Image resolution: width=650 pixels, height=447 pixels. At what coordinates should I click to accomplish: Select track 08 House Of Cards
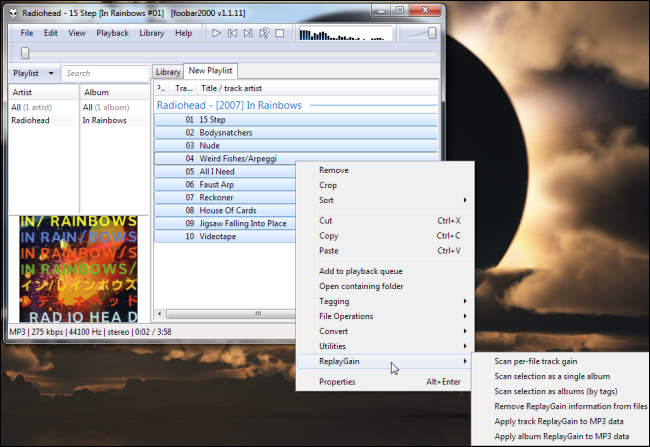(225, 210)
